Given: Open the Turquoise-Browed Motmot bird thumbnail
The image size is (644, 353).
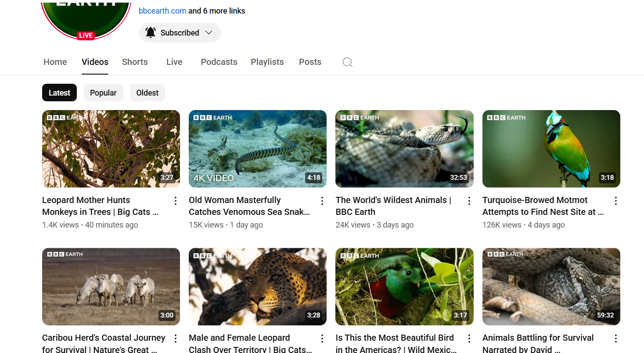Looking at the screenshot, I should click(551, 149).
